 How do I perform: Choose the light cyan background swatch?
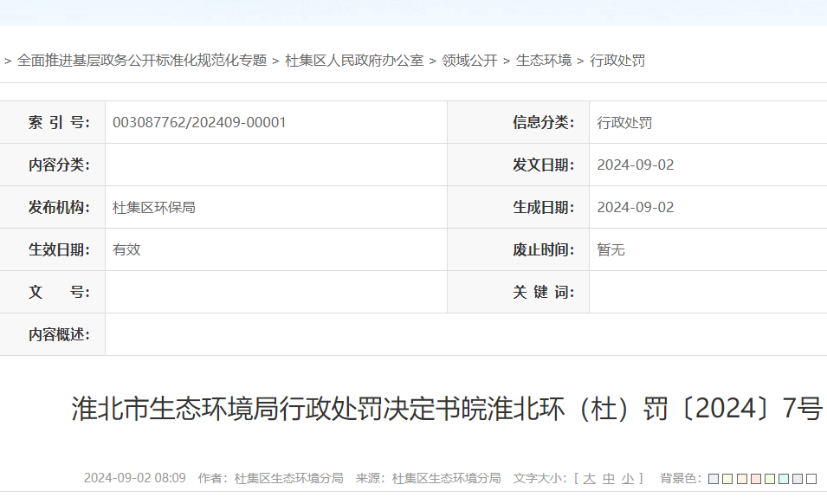783,479
